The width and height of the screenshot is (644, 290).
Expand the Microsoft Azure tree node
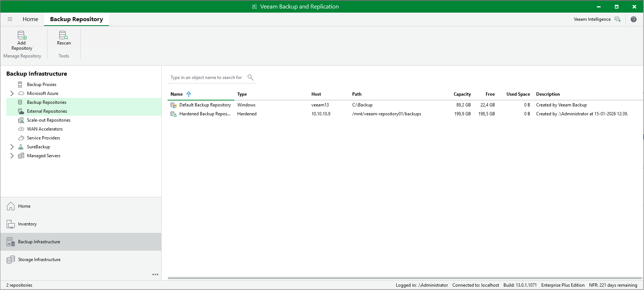12,93
